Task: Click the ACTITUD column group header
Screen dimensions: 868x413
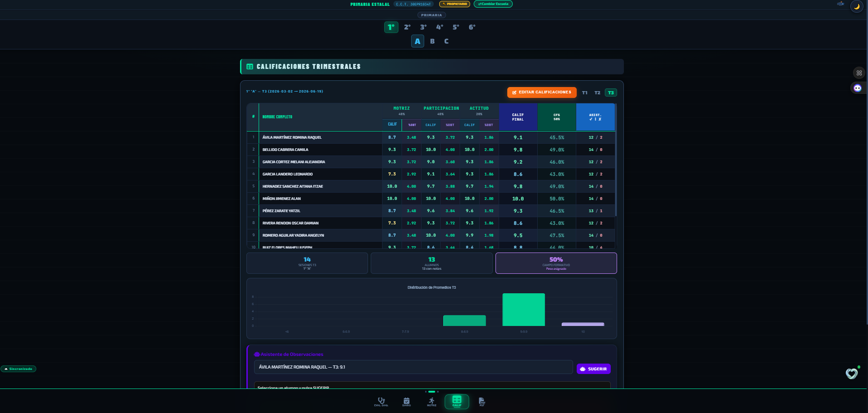Action: coord(479,110)
